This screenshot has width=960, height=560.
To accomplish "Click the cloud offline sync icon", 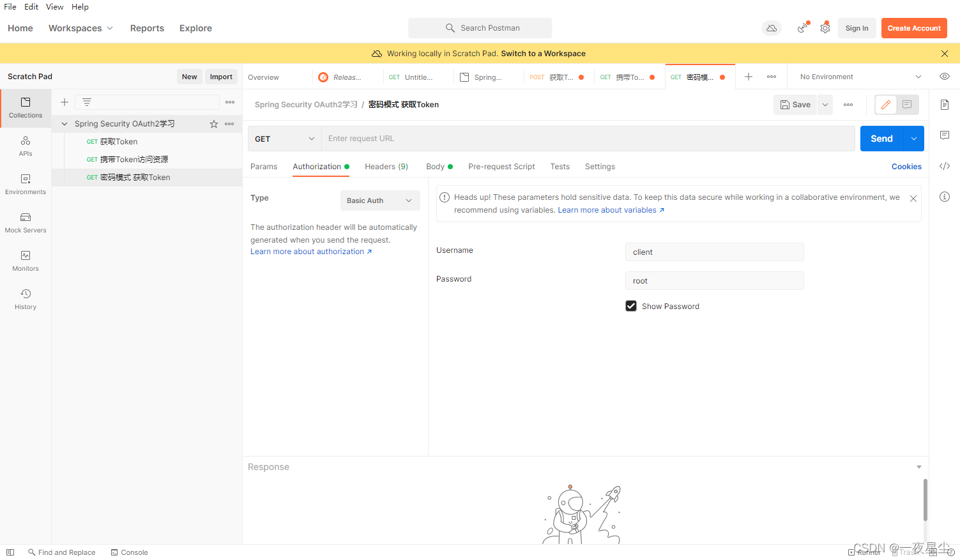I will [772, 28].
